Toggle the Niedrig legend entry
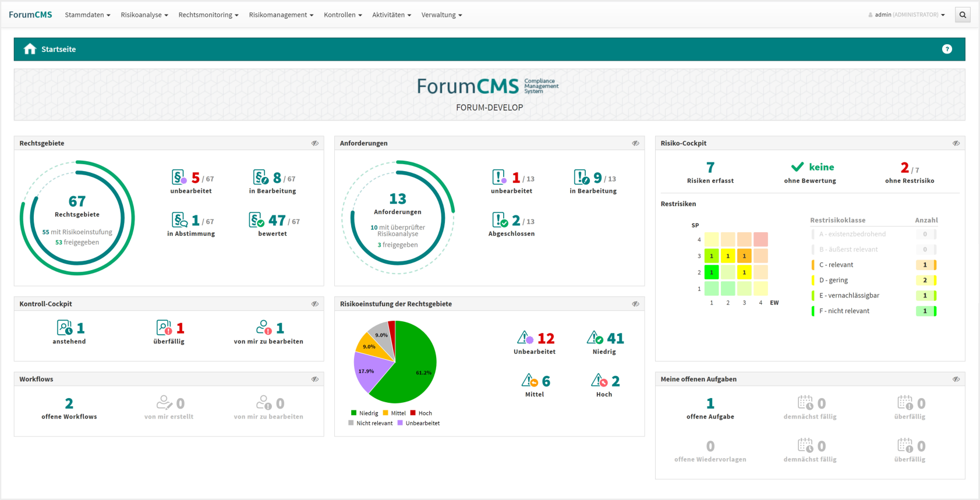 (365, 413)
